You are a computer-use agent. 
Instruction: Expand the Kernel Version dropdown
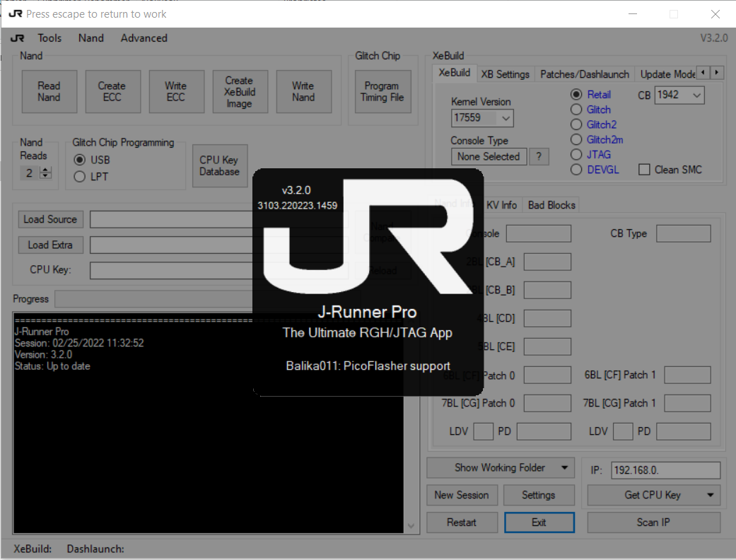tap(506, 118)
